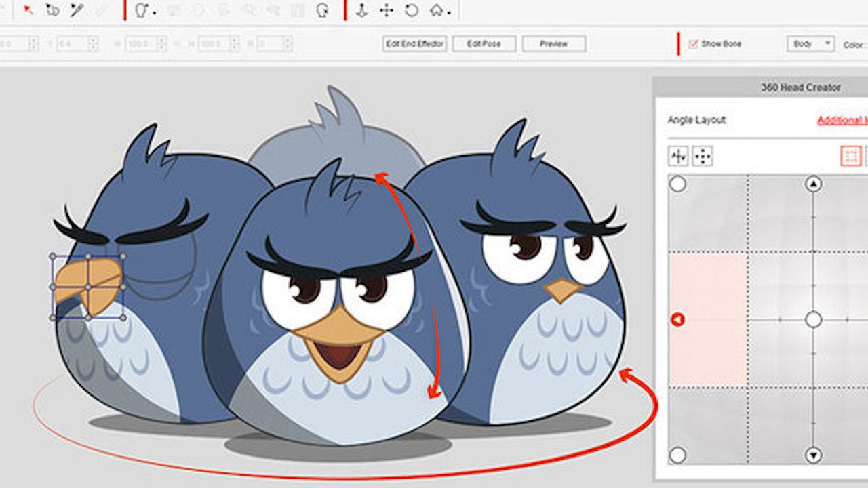
Task: Toggle the Show Bone checkbox
Action: coord(693,44)
